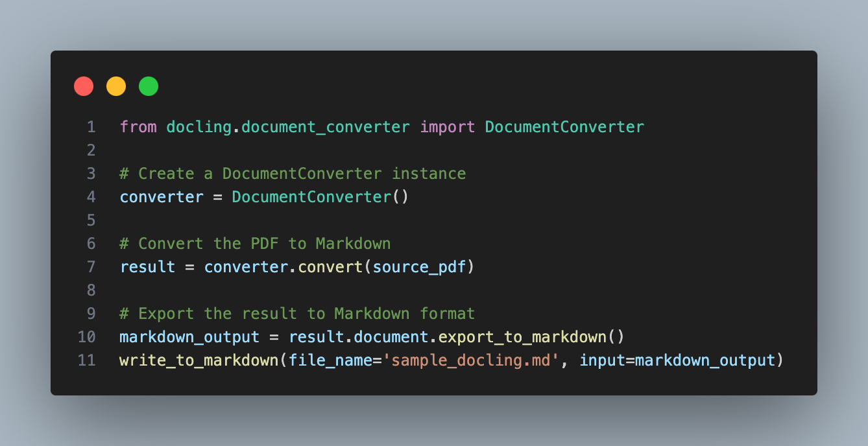The image size is (868, 446).
Task: Click the 'convert' method on line 7
Action: [x=330, y=267]
